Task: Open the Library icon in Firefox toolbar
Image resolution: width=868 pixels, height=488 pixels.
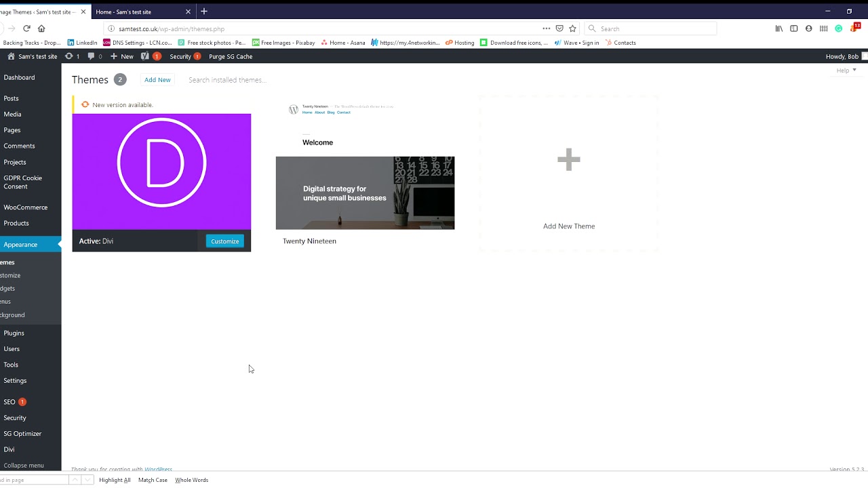Action: pos(779,28)
